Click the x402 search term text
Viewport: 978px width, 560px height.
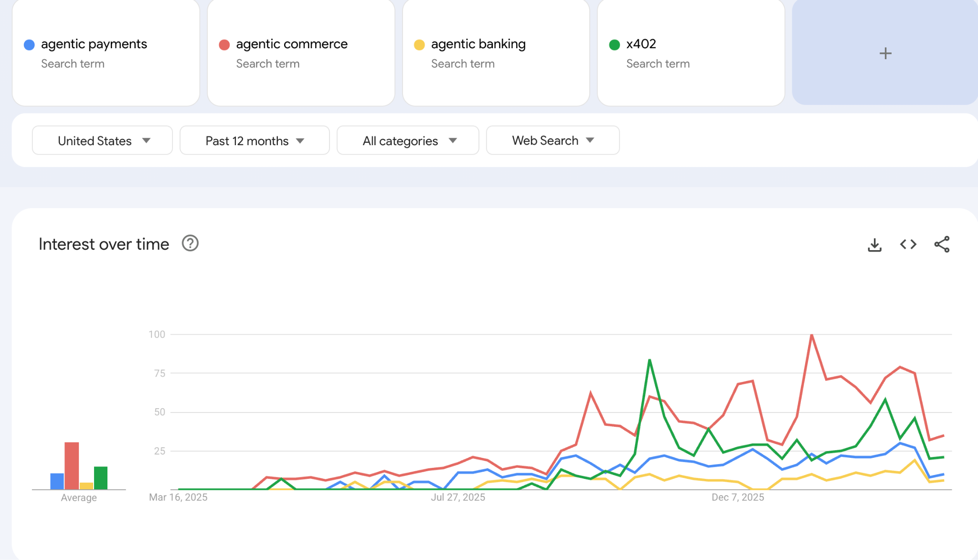click(x=641, y=44)
